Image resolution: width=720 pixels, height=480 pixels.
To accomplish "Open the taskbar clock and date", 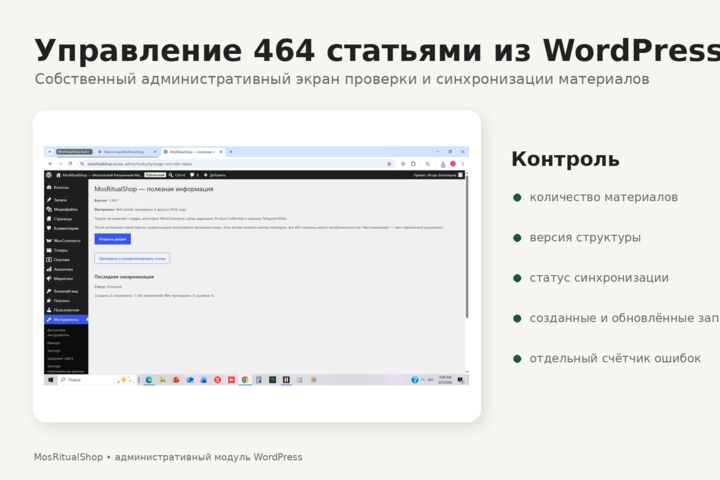I will (445, 380).
